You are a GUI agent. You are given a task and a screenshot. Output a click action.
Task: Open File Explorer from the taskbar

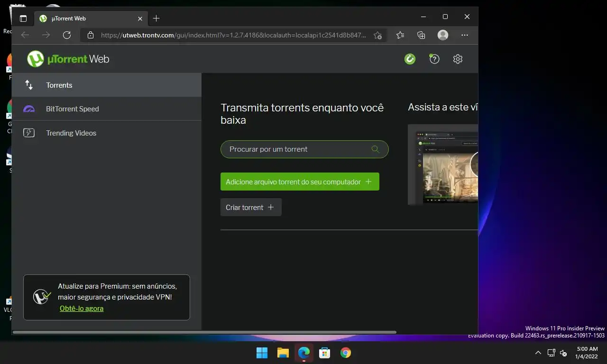coord(283,353)
